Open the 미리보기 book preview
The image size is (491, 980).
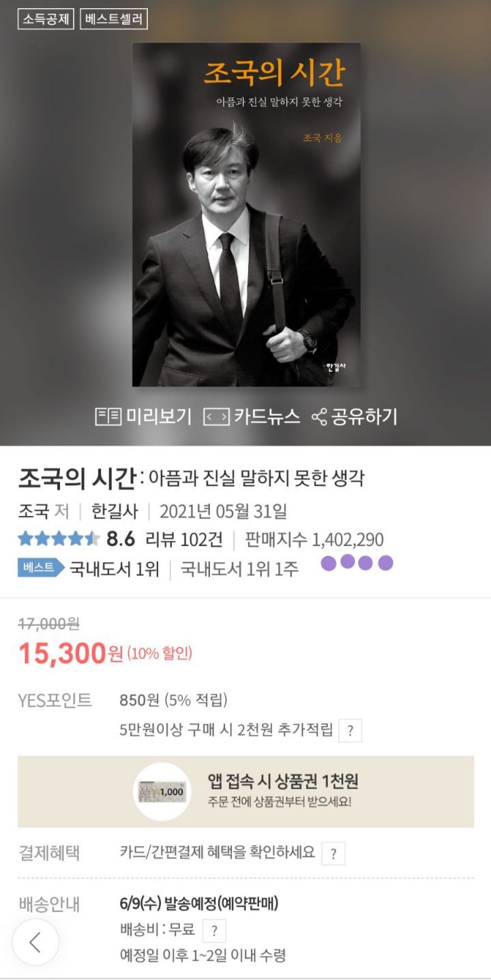(143, 416)
